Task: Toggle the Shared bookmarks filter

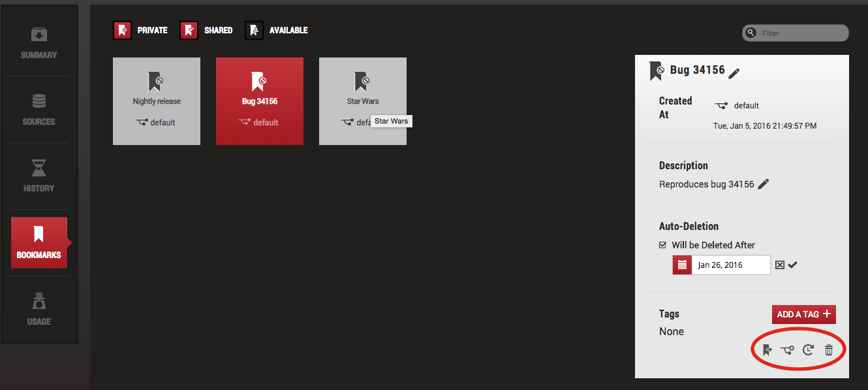Action: tap(189, 30)
